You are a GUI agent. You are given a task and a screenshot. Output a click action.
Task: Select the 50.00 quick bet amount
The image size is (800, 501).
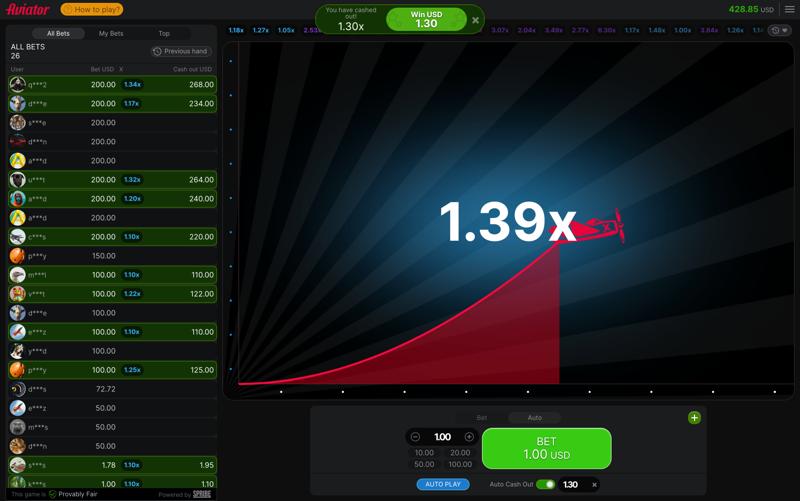coord(424,464)
